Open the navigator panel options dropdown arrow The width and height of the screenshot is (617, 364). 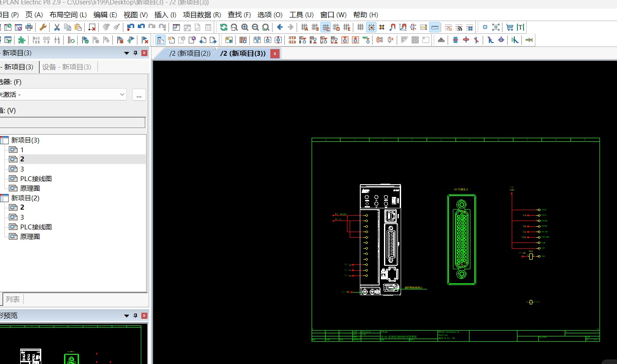pos(127,53)
